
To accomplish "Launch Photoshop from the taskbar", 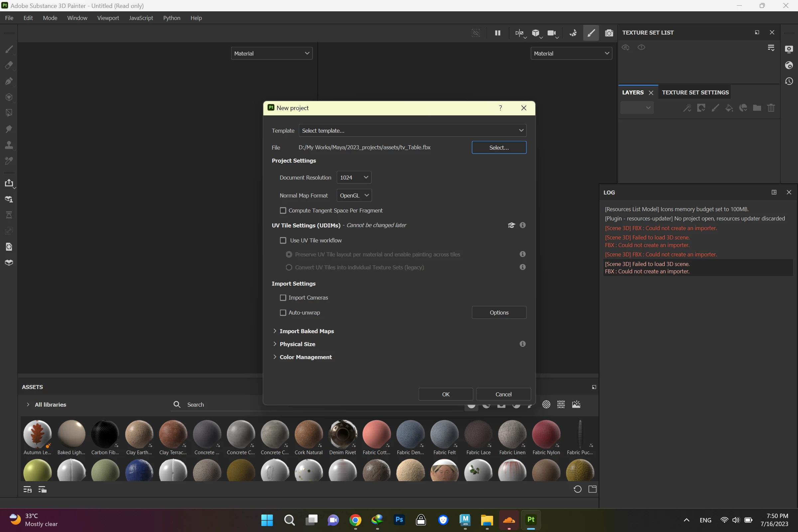I will [x=399, y=520].
